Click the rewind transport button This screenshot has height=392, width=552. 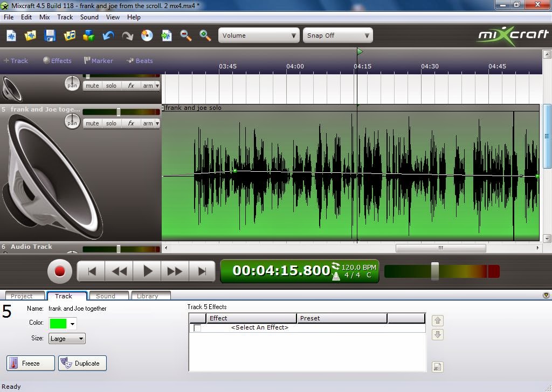[x=119, y=271]
